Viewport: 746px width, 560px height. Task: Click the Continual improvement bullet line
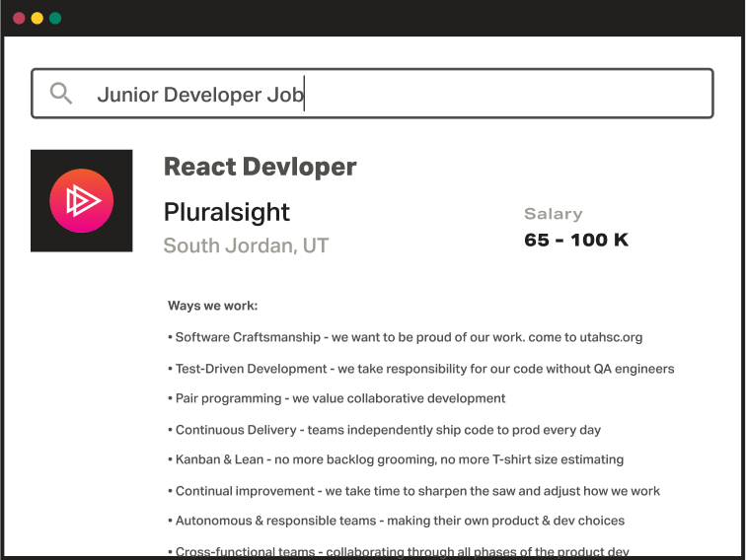pos(413,491)
